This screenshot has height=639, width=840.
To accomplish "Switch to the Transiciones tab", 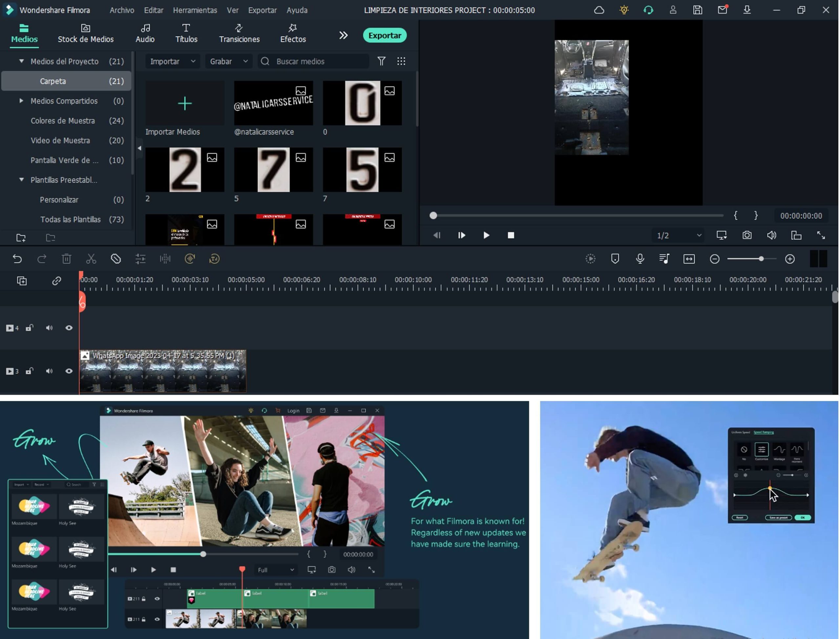I will click(239, 33).
